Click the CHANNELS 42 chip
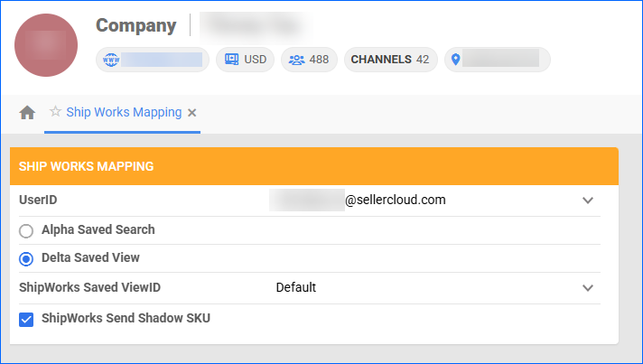Viewport: 643px width, 364px height. click(390, 60)
